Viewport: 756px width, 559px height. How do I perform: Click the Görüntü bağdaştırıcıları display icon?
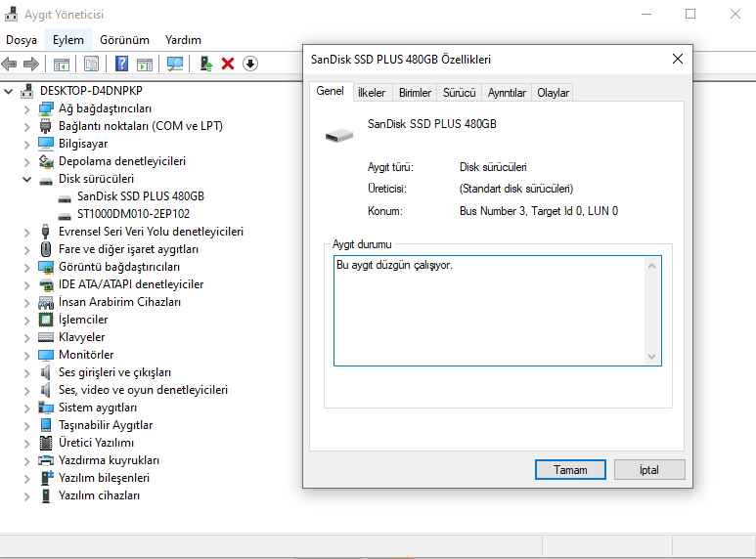click(x=46, y=267)
